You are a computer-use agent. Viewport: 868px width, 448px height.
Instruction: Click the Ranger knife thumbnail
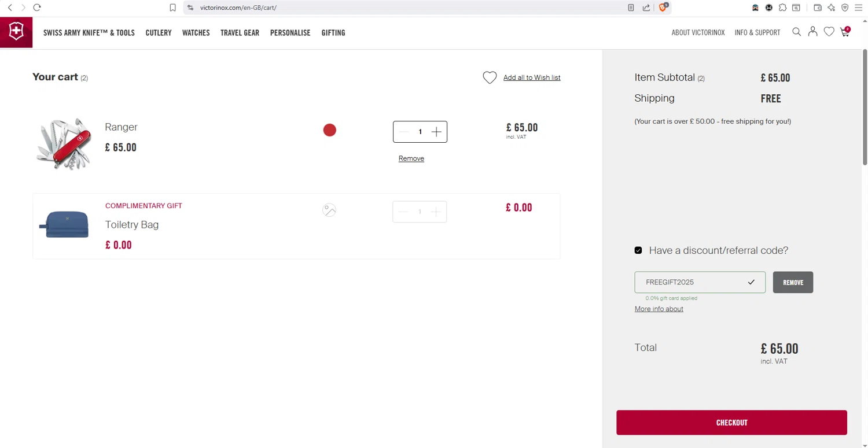coord(64,144)
